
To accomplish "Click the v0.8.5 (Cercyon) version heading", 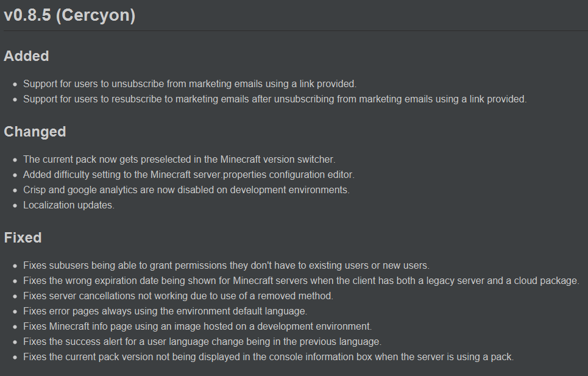I will (x=69, y=15).
